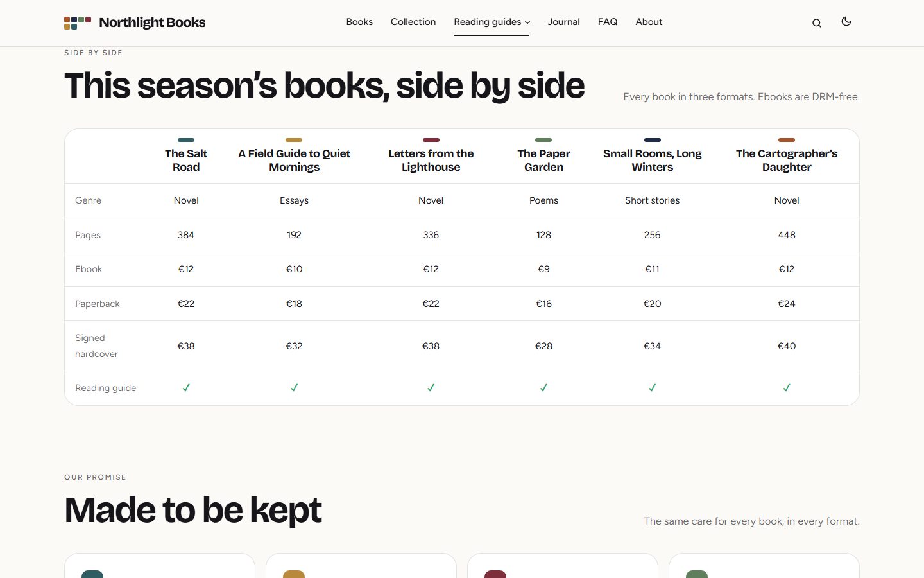
Task: Select A Field Guide to Quiet Mornings header
Action: click(x=294, y=160)
